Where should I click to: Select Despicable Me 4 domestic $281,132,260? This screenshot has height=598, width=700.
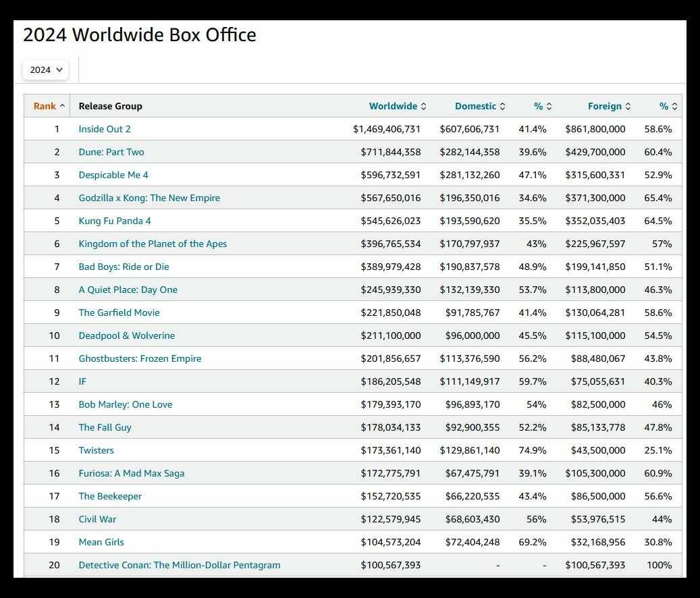(x=470, y=175)
